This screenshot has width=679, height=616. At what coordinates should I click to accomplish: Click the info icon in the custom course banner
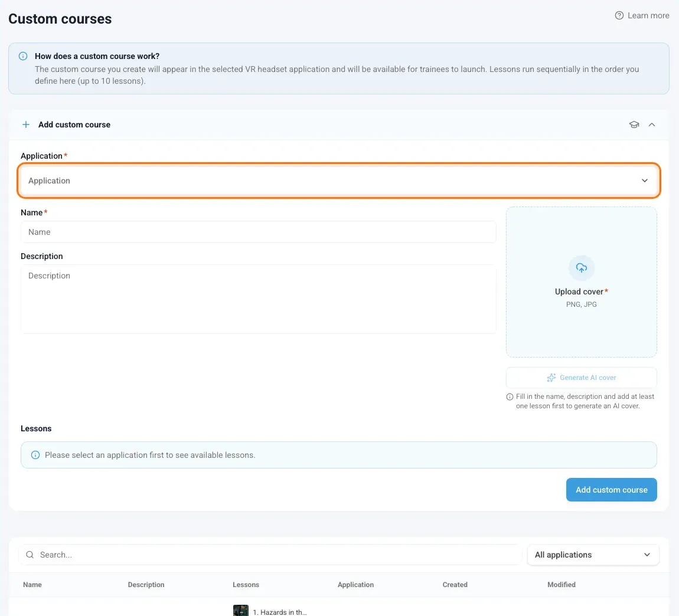(23, 56)
